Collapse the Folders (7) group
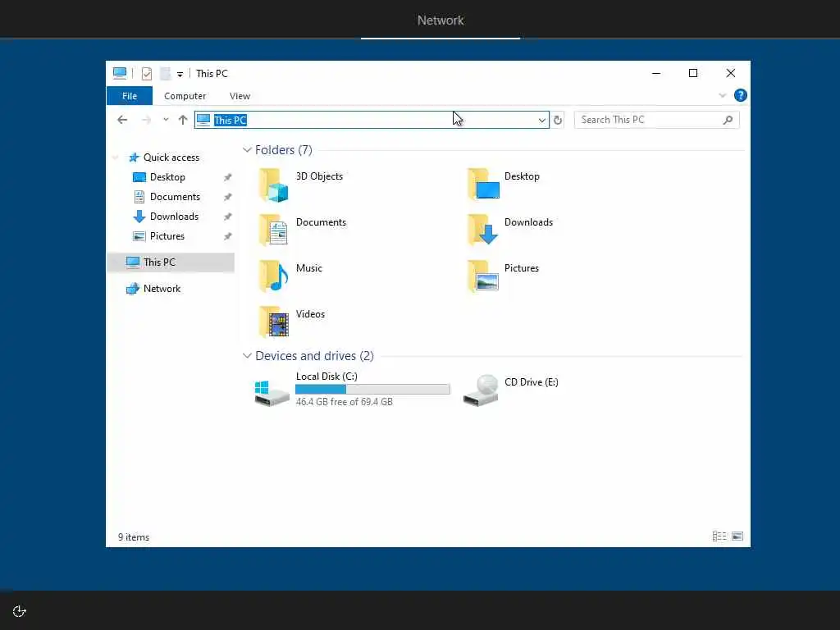Image resolution: width=840 pixels, height=630 pixels. pyautogui.click(x=247, y=150)
